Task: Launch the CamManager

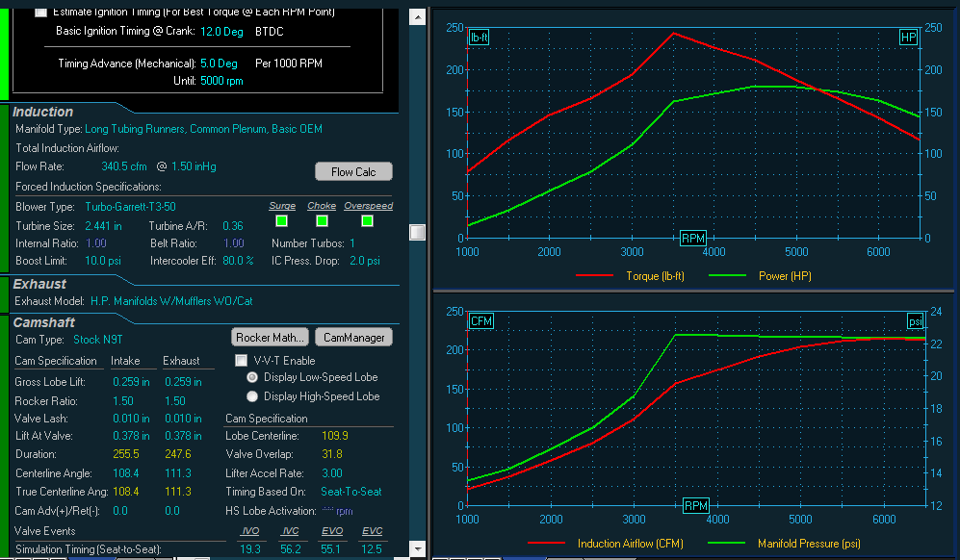Action: tap(352, 337)
